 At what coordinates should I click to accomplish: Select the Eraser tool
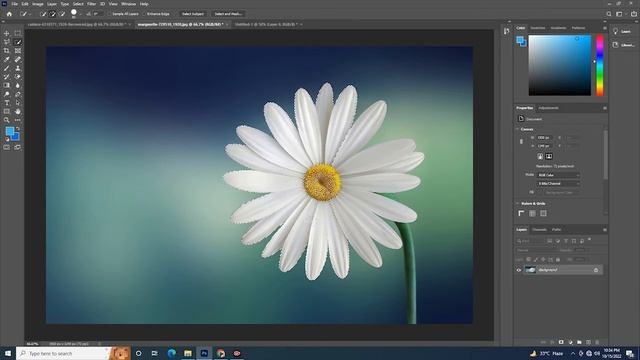coord(18,77)
